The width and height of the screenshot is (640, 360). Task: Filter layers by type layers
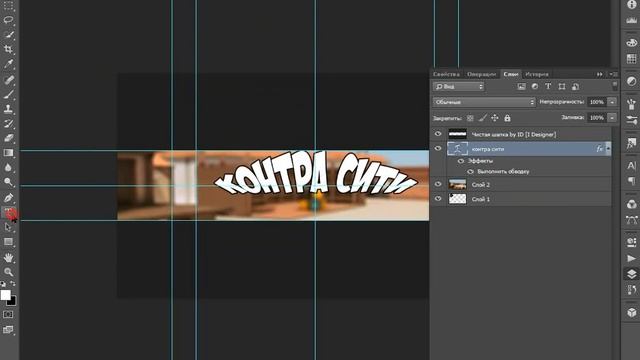click(548, 87)
